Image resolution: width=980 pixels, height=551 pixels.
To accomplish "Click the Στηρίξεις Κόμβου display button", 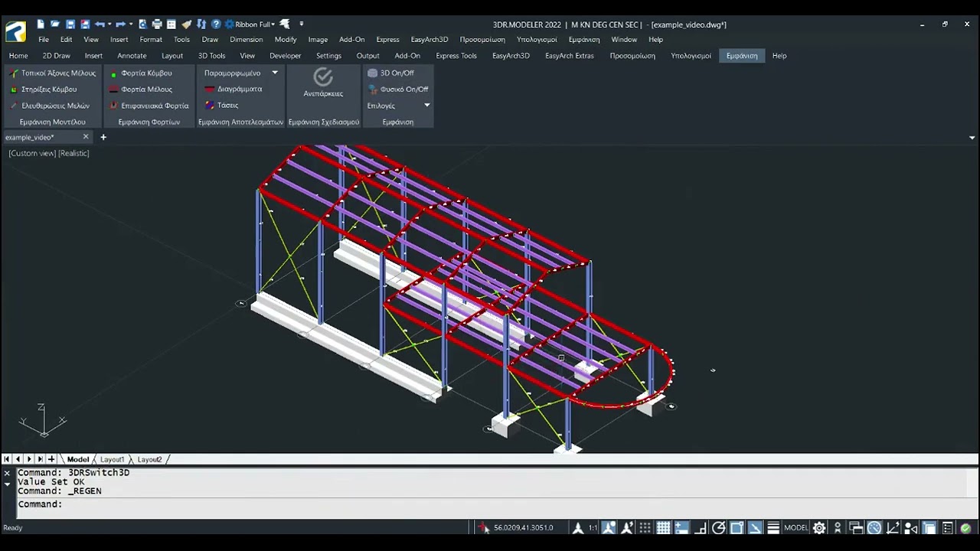I will 44,90.
